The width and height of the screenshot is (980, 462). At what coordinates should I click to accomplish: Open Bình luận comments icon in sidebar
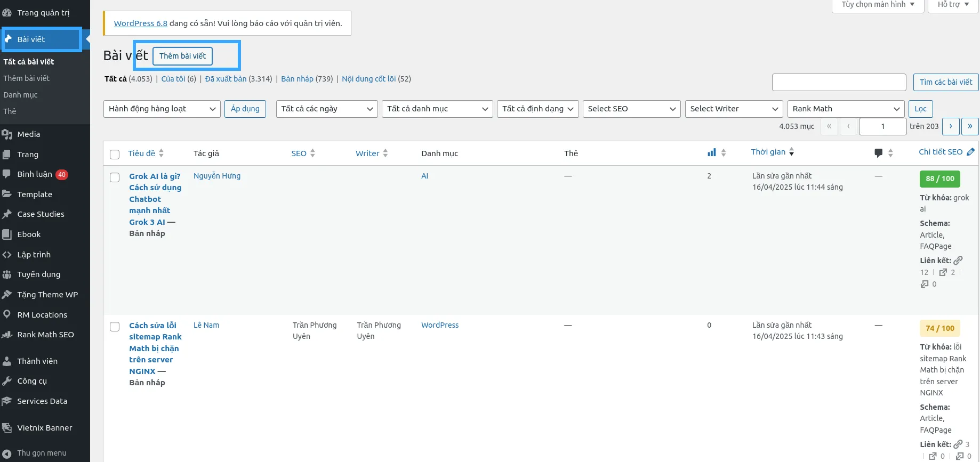coord(7,174)
